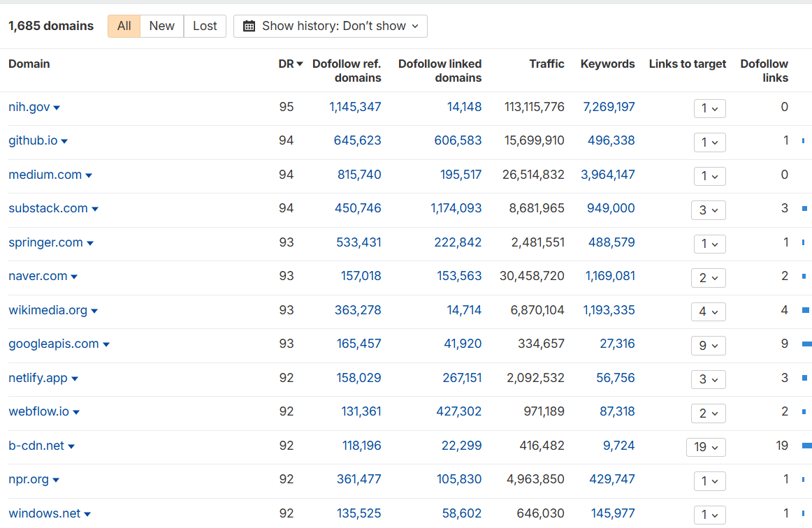
Task: Open the substack.com domain link
Action: [x=48, y=209]
